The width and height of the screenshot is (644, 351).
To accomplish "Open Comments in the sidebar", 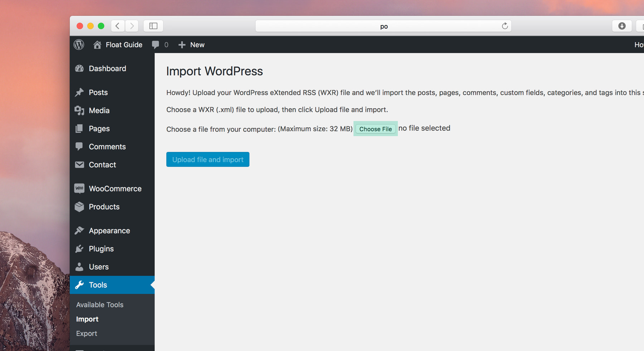I will [x=112, y=146].
